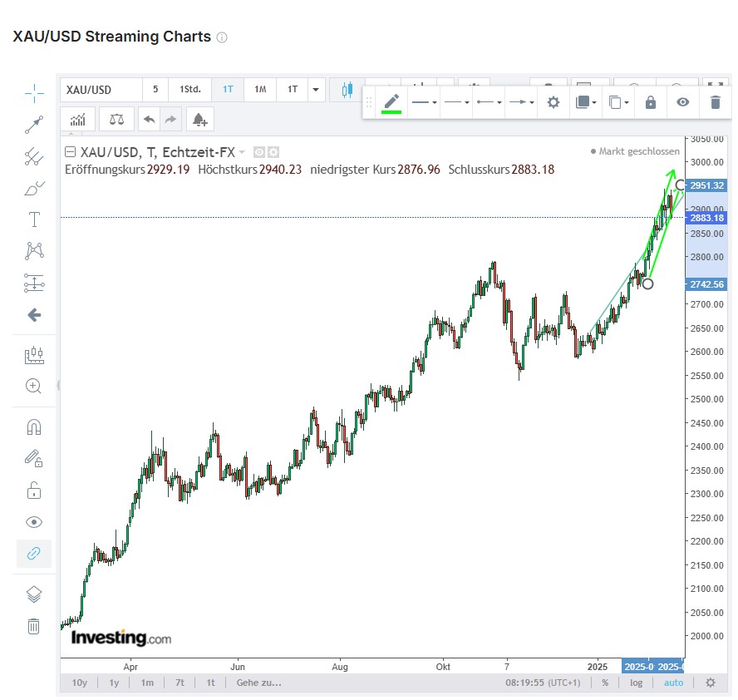Viewport: 738px width, 700px height.
Task: Open the clone or copy drawing dropdown
Action: (x=618, y=102)
